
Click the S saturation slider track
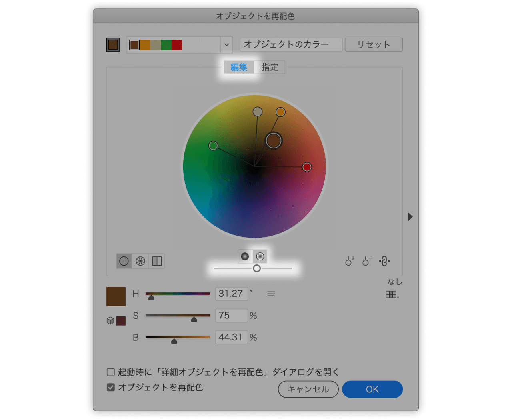178,316
